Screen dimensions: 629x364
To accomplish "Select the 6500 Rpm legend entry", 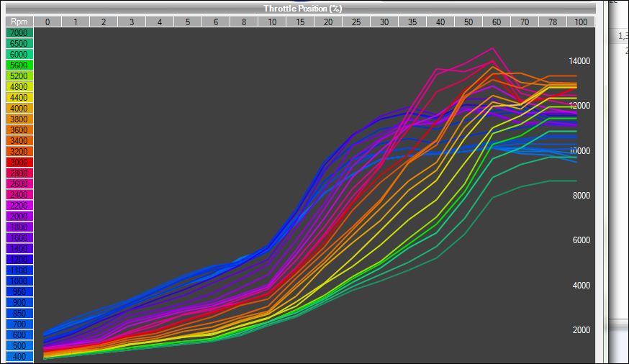I will (x=19, y=44).
